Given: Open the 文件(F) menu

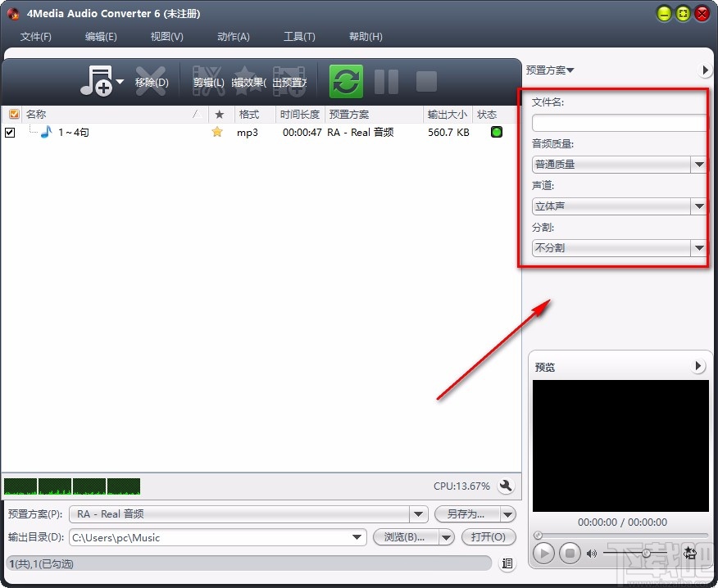Looking at the screenshot, I should (35, 36).
